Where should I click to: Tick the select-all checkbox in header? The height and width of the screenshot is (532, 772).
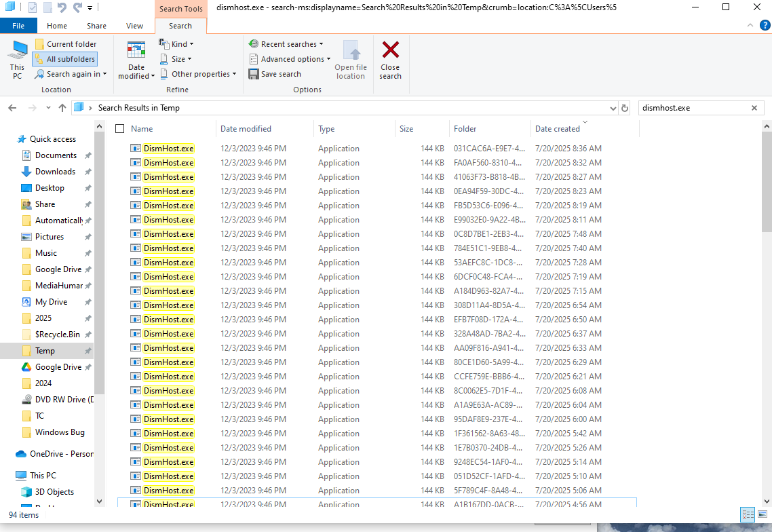click(x=119, y=128)
